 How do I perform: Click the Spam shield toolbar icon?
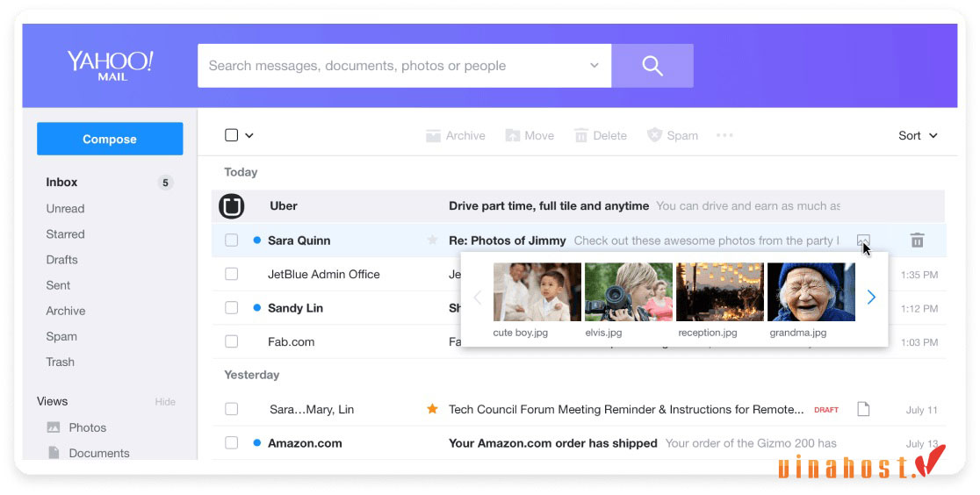tap(653, 135)
